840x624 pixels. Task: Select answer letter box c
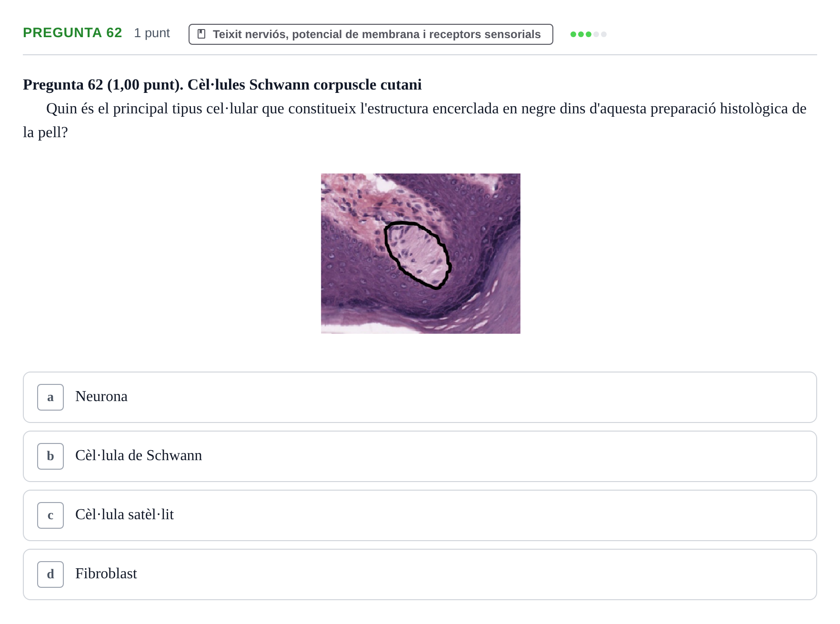pos(50,515)
